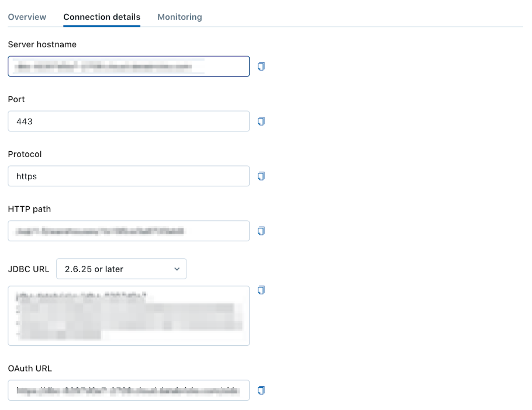Copy the HTTP path value

click(x=261, y=231)
